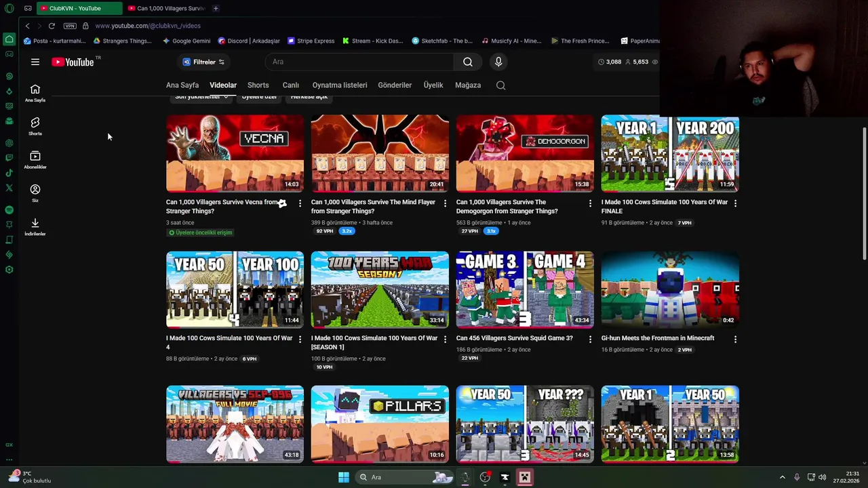Open Spotify in Opera sidebar

(x=9, y=210)
